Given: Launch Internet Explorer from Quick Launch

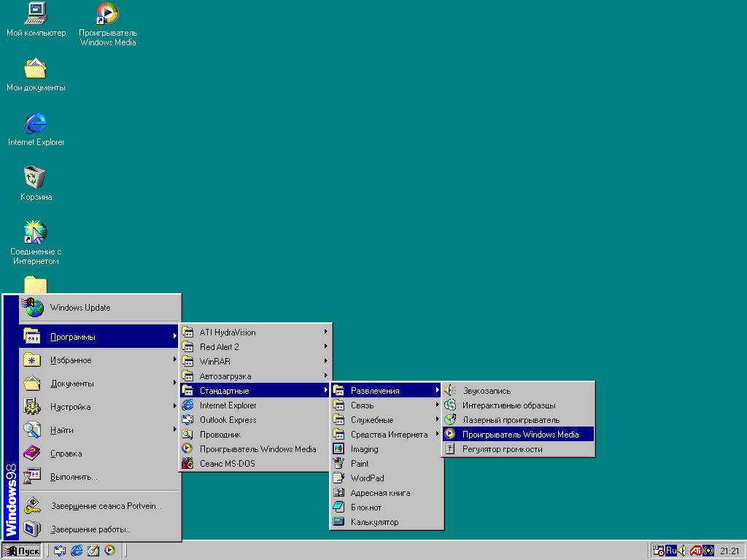Looking at the screenshot, I should click(x=76, y=551).
